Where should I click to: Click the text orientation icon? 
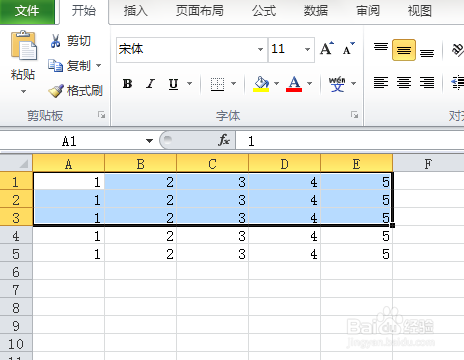[x=458, y=50]
